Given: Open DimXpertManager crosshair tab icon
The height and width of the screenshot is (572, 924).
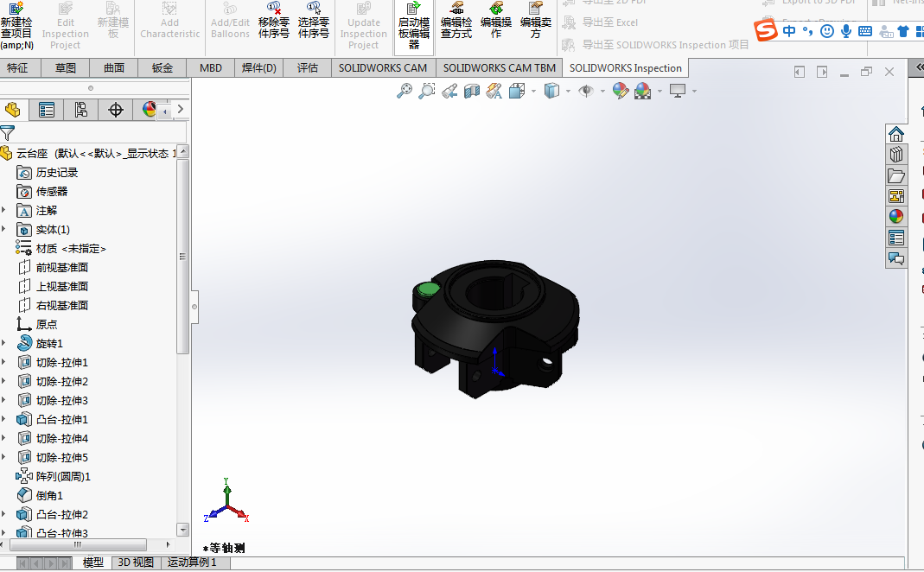Looking at the screenshot, I should pyautogui.click(x=116, y=110).
